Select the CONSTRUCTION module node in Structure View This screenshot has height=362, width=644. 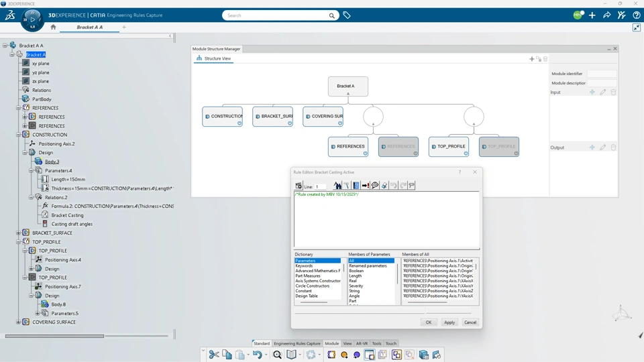pos(222,117)
